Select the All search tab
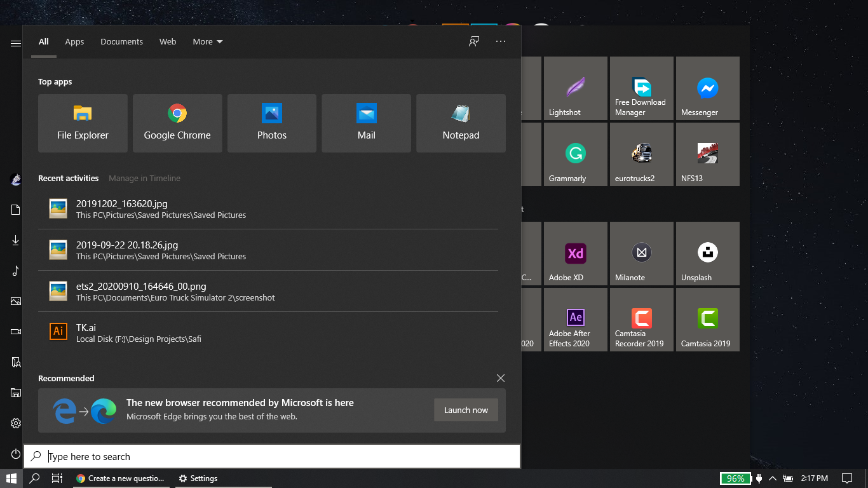Image resolution: width=868 pixels, height=488 pixels. pyautogui.click(x=43, y=42)
